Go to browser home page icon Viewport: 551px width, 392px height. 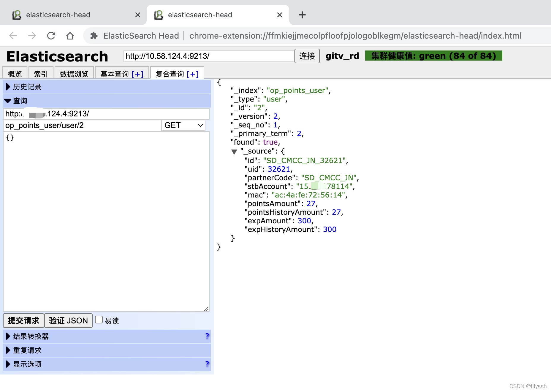point(70,36)
